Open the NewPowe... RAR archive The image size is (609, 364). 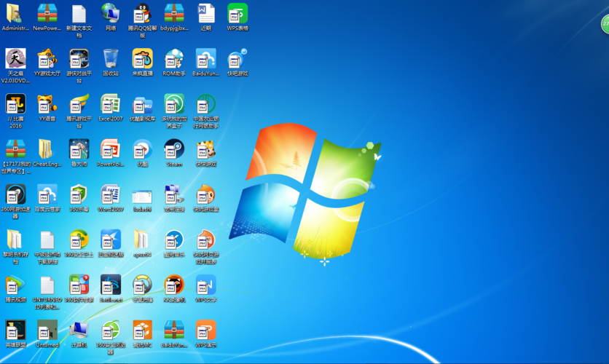tap(47, 13)
